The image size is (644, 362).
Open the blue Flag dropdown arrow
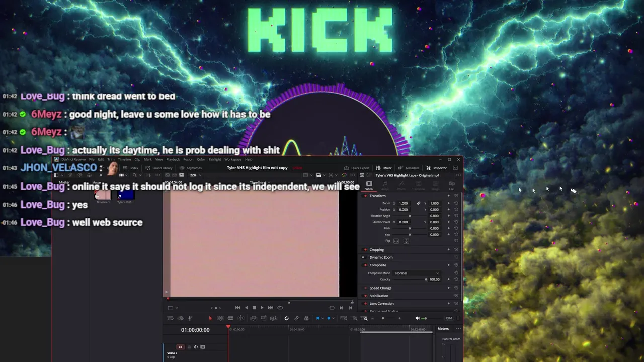[x=323, y=318]
